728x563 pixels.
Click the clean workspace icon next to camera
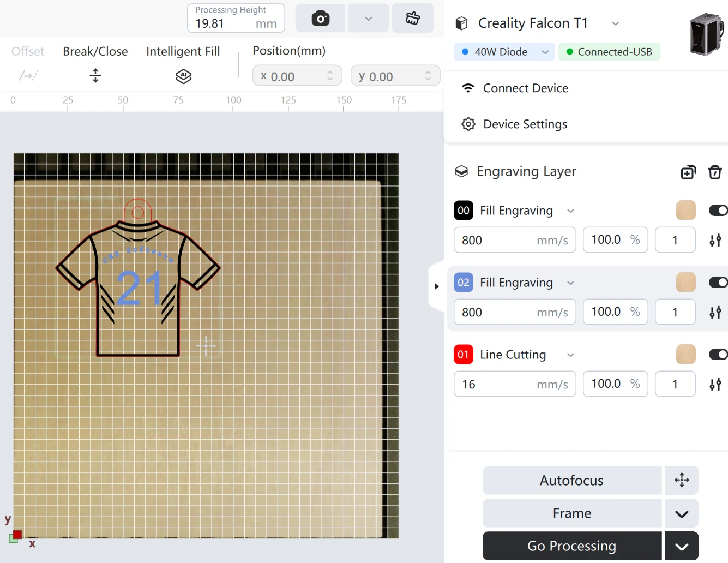pos(413,19)
